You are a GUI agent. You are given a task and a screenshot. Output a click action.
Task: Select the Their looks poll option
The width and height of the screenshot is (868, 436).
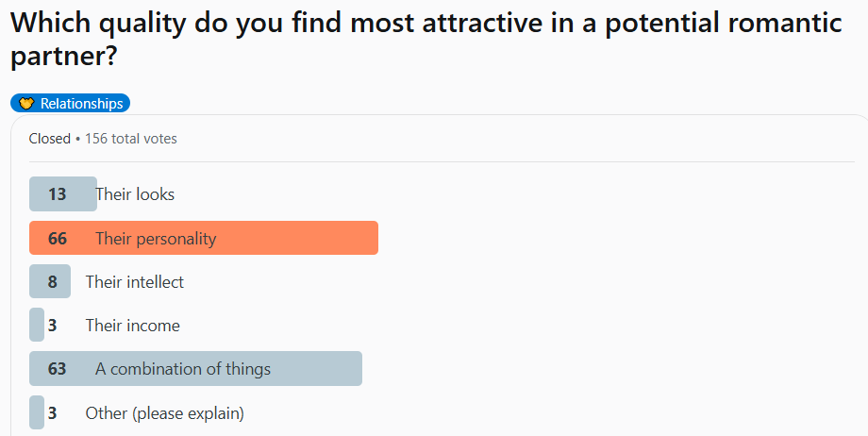pyautogui.click(x=135, y=194)
